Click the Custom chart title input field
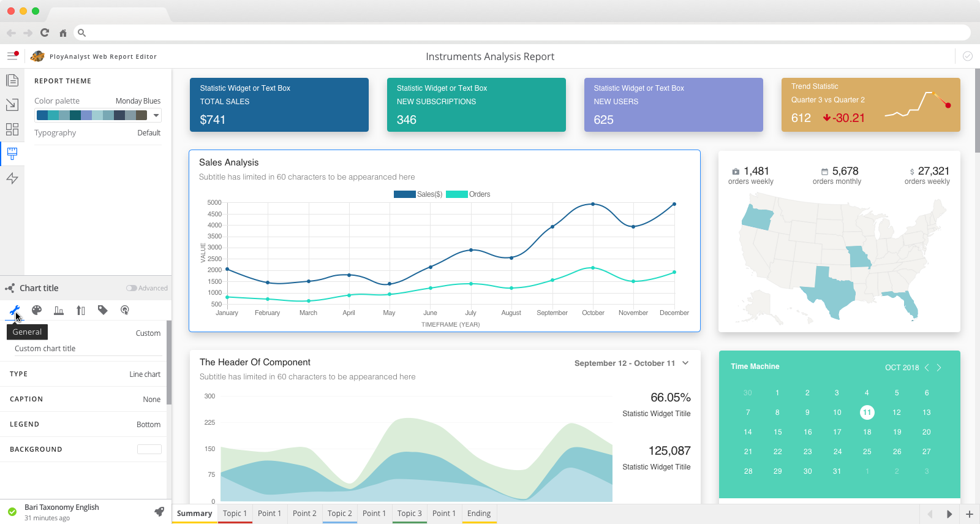Image resolution: width=980 pixels, height=524 pixels. pos(88,349)
